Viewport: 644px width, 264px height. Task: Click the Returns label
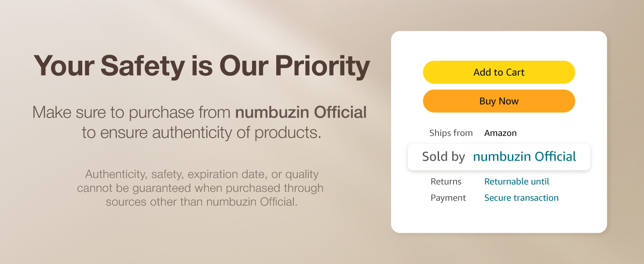446,181
